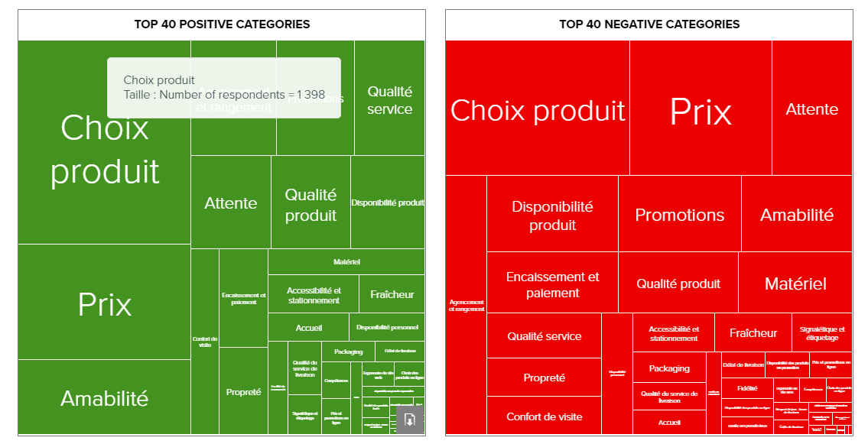Select green Amabilité tile in positive treemap
This screenshot has width=868, height=444.
coord(104,398)
